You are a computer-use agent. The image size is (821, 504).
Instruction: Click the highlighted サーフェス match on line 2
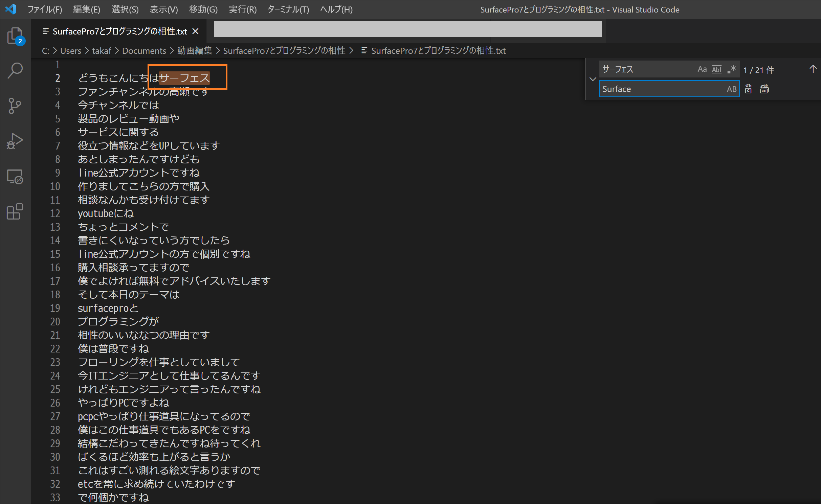pyautogui.click(x=184, y=78)
